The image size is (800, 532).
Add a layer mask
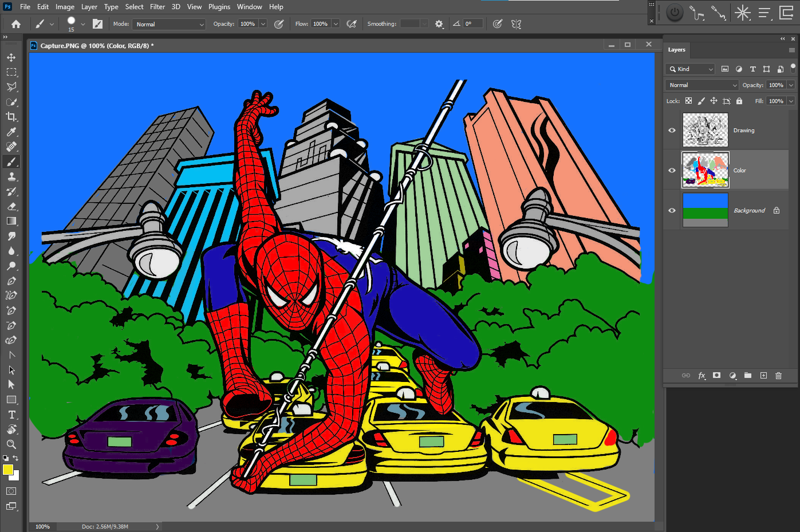point(716,376)
